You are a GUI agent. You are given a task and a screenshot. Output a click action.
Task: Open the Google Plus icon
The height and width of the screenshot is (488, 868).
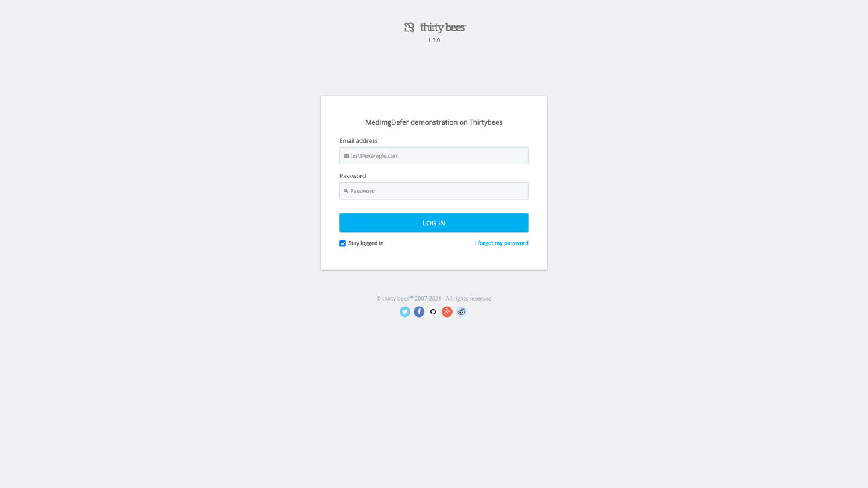click(x=447, y=311)
